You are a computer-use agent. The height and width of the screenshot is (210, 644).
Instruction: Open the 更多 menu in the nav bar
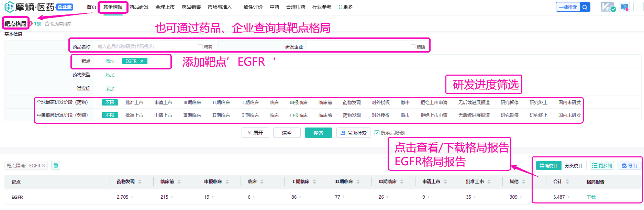346,7
